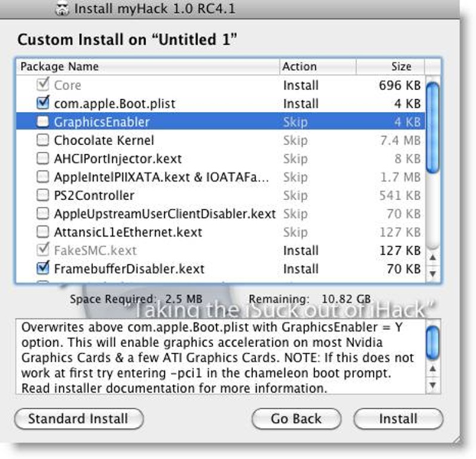Toggle AttansicL1eEthernet.kext checkbox

pos(42,232)
